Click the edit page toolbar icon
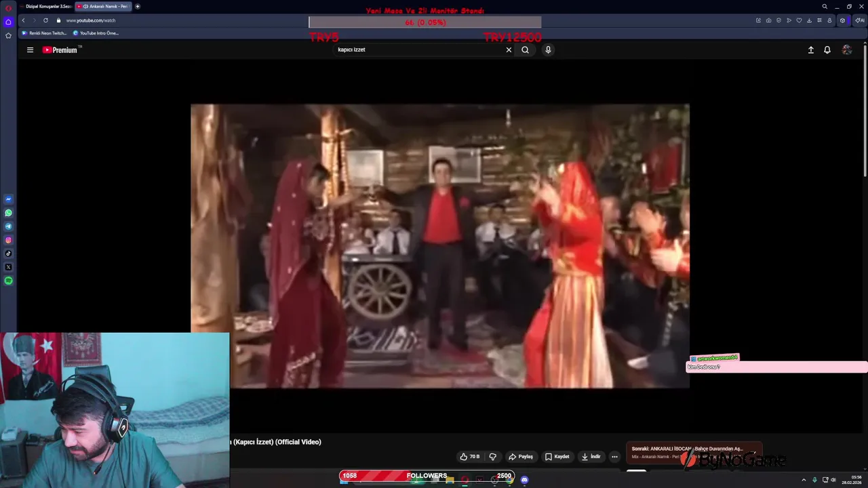 758,20
